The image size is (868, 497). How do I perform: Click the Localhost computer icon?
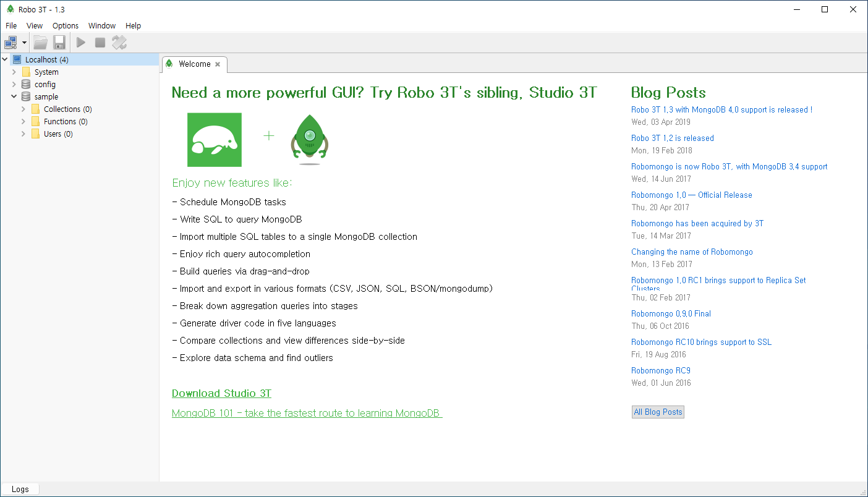17,59
